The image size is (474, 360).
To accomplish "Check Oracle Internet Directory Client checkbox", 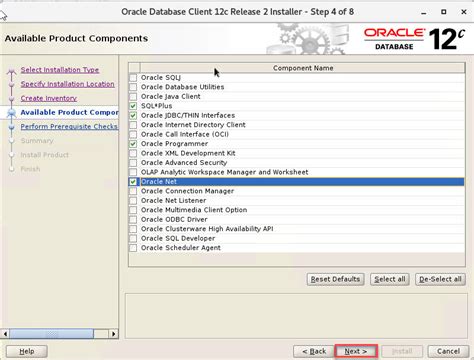I will (133, 125).
